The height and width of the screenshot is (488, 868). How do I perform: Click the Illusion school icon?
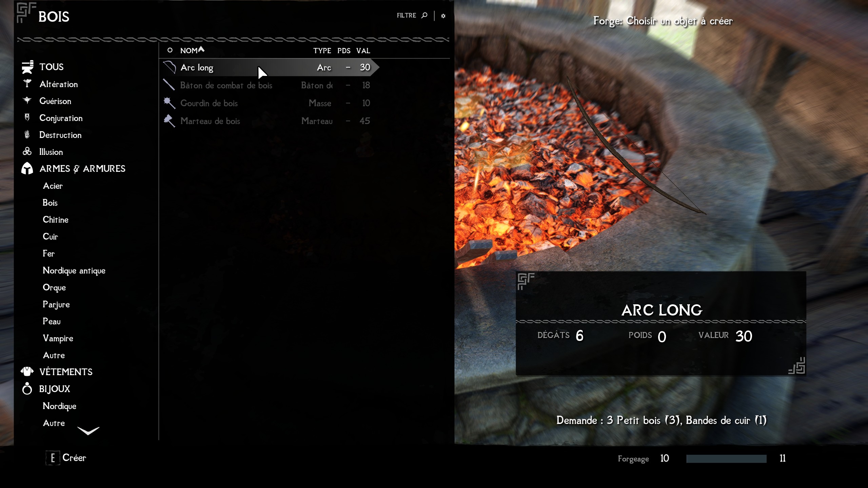27,151
